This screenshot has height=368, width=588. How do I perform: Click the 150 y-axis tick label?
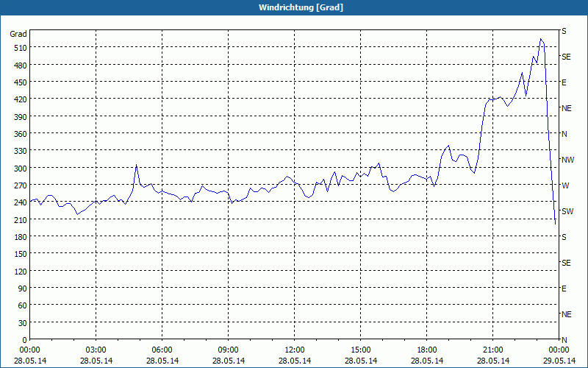(x=21, y=254)
